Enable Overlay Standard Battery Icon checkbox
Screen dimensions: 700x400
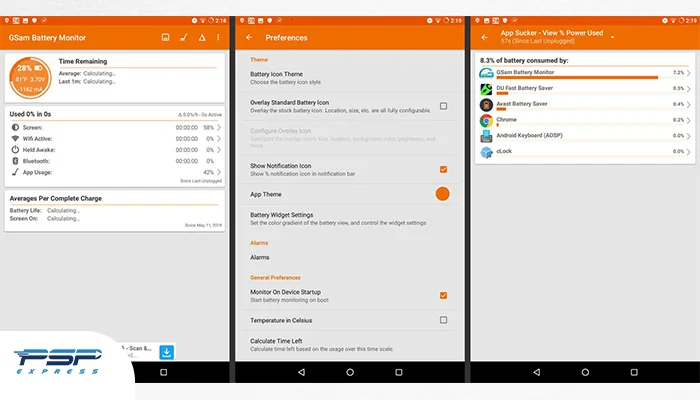tap(443, 106)
